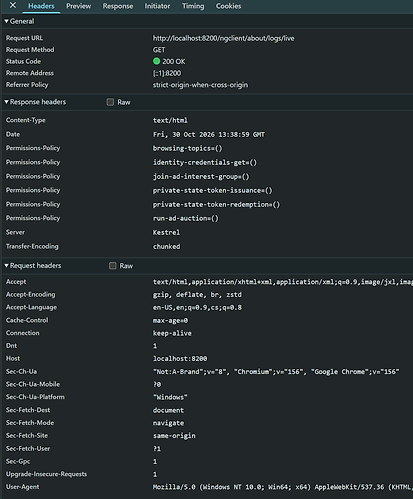Select identity-credentials-get=() policy value

[x=205, y=162]
